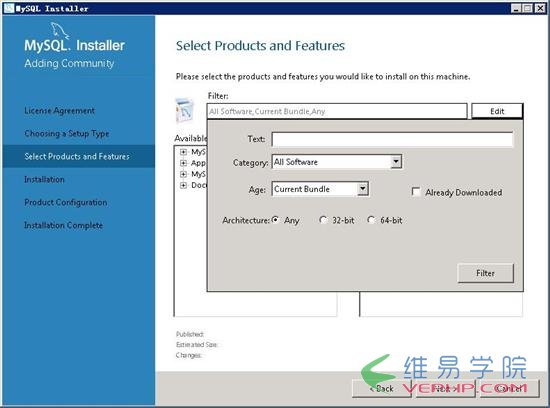
Task: Expand the second MyS tree node
Action: [x=183, y=174]
